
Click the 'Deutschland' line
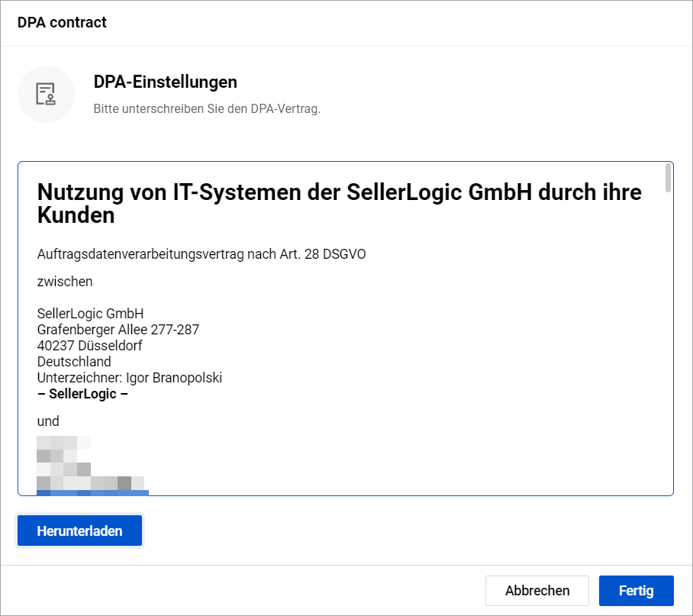point(74,362)
